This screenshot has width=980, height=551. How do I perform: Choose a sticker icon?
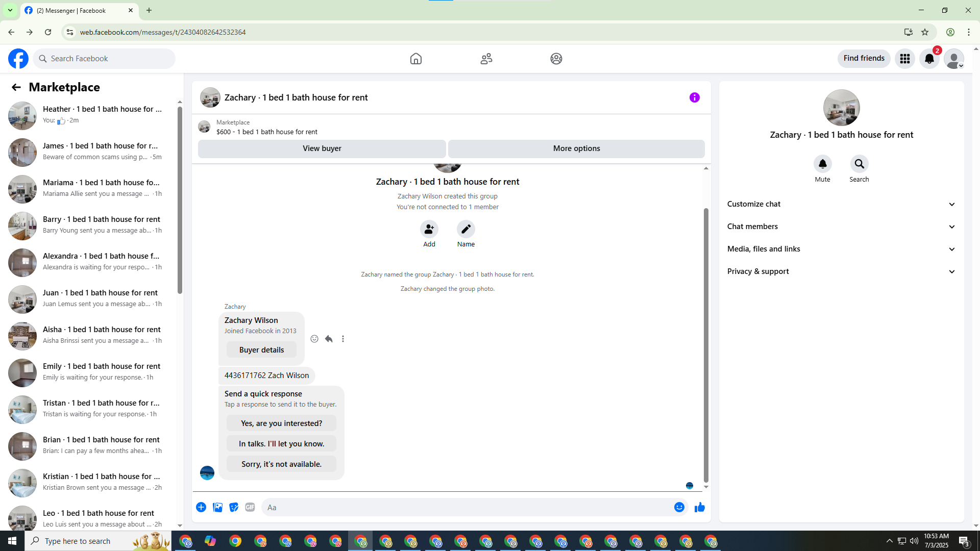[x=234, y=507]
